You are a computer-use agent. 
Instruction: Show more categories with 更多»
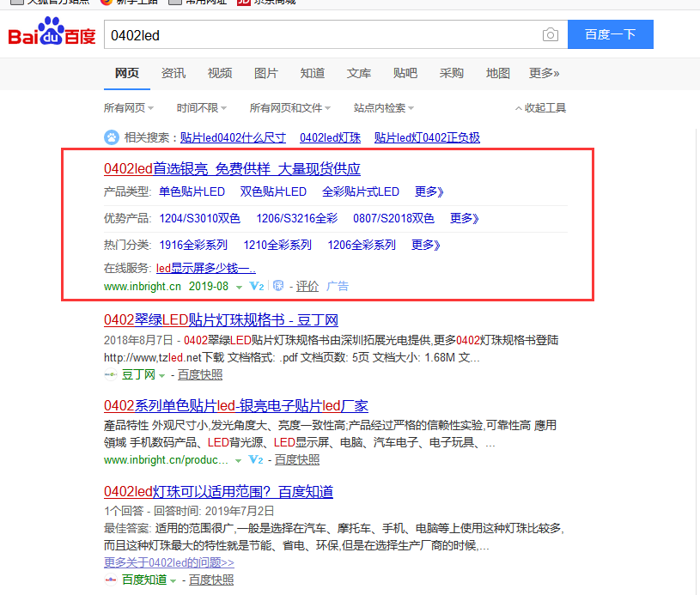click(x=545, y=73)
